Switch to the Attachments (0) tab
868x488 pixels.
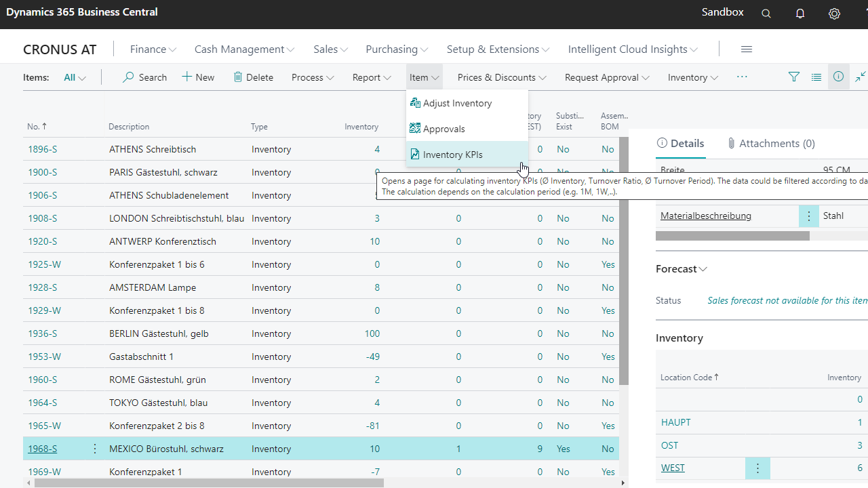pos(771,144)
